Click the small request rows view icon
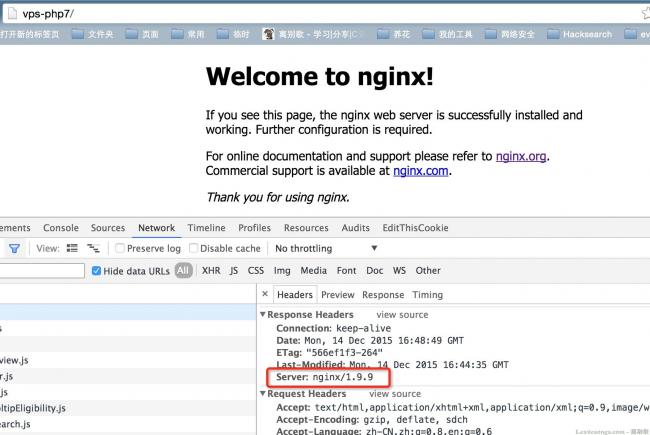 click(x=93, y=249)
